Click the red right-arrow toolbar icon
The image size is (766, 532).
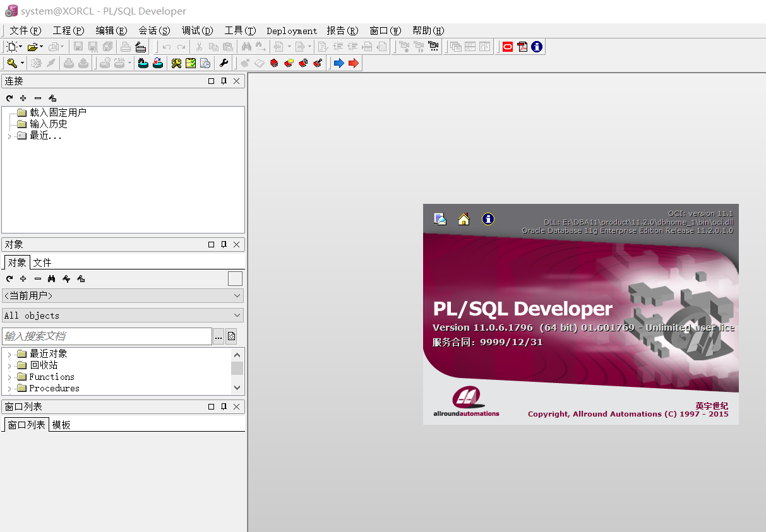(353, 63)
